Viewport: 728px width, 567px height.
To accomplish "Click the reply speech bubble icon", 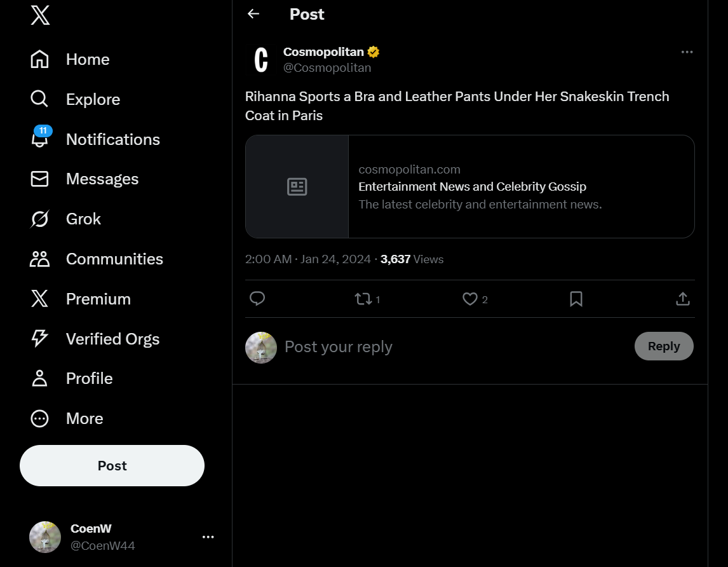I will pyautogui.click(x=257, y=299).
